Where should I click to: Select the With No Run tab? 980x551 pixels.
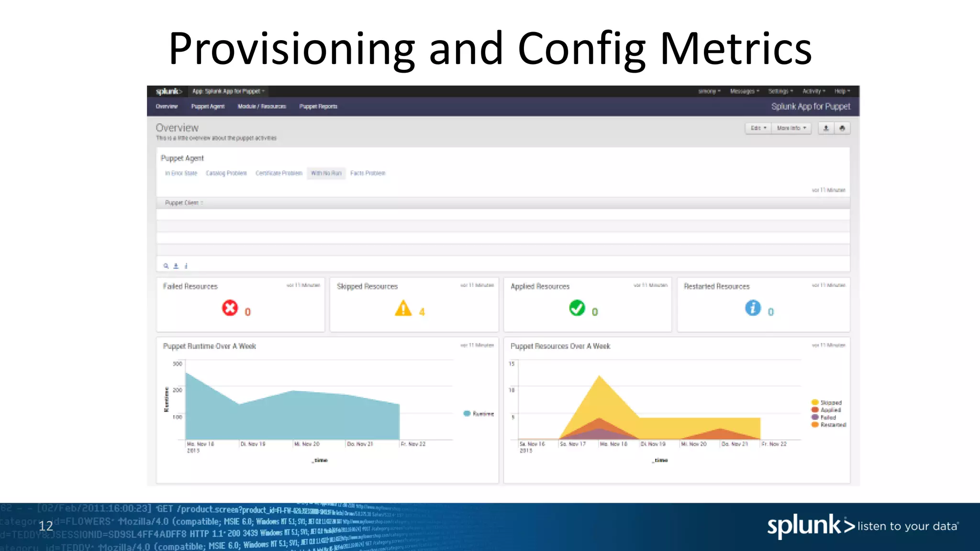[x=326, y=173]
